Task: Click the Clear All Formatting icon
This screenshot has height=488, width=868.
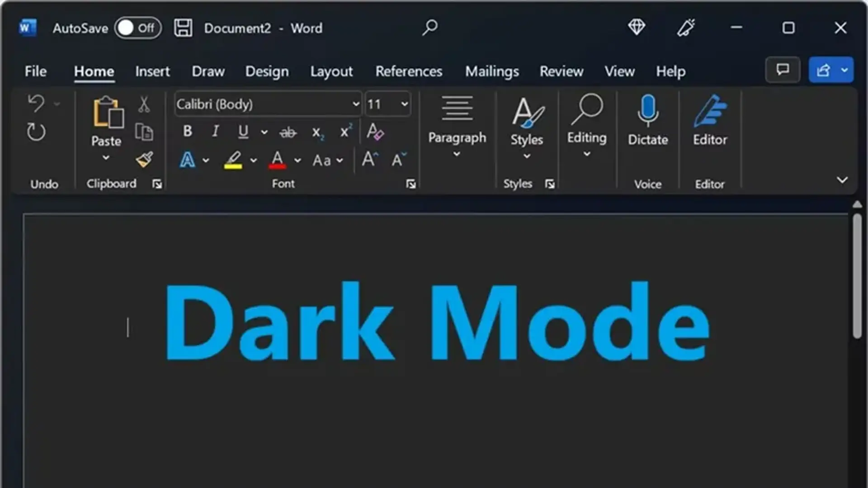Action: [x=375, y=132]
